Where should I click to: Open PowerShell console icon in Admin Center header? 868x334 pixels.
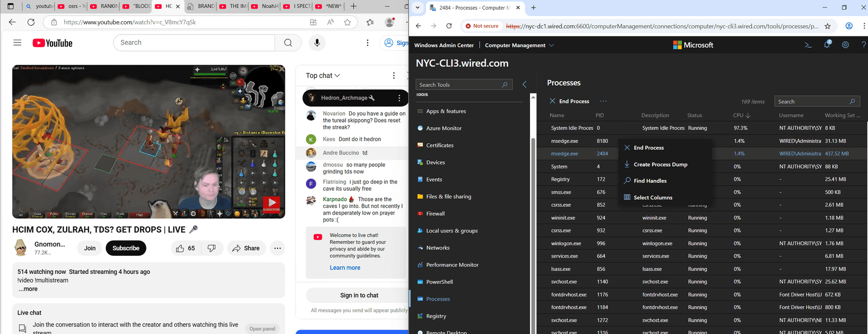pyautogui.click(x=808, y=45)
